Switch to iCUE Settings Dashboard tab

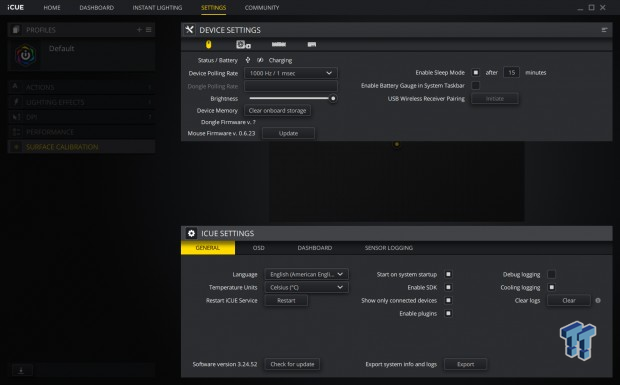tap(315, 248)
